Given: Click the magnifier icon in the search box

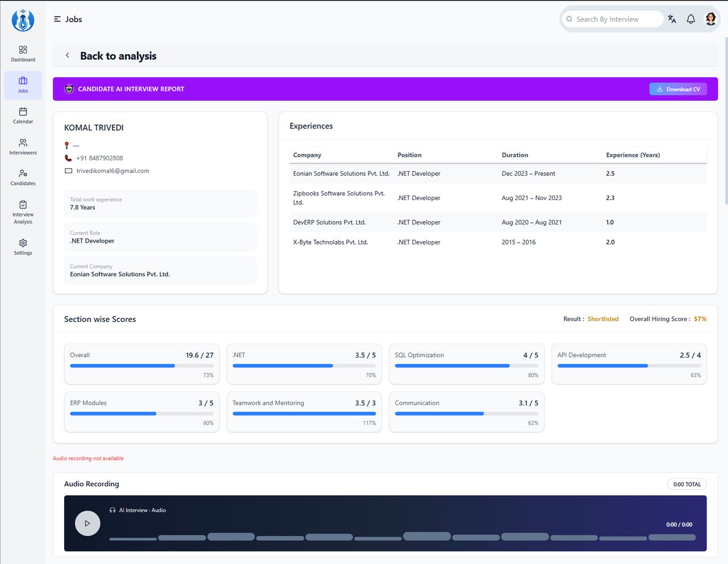Looking at the screenshot, I should 569,19.
